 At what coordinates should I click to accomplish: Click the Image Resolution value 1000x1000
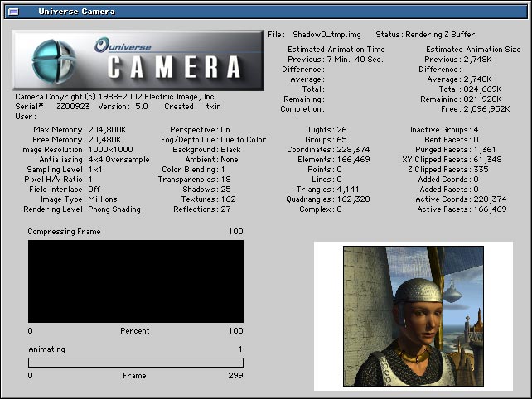point(110,150)
